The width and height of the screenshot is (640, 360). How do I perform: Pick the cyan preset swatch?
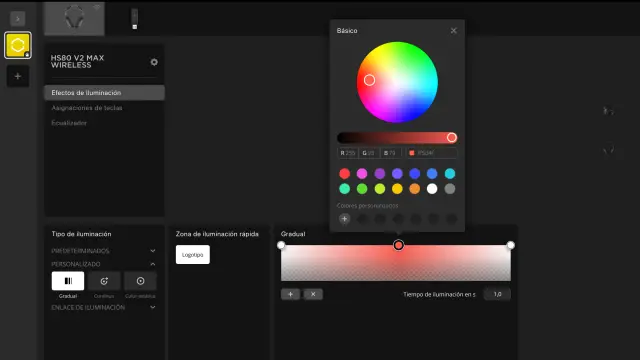450,173
